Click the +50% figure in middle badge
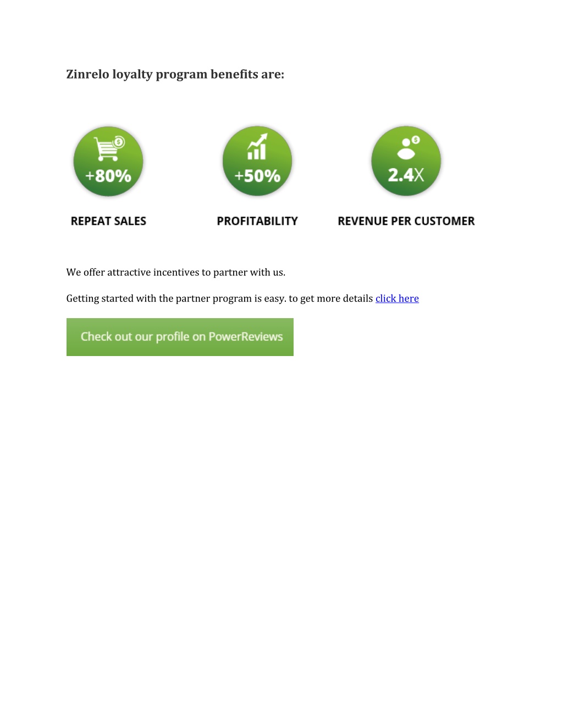563x728 pixels. (257, 176)
